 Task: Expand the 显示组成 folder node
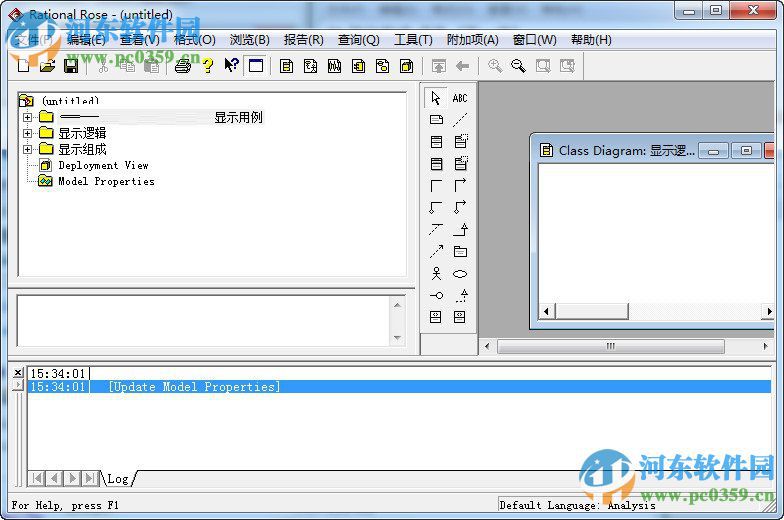coord(28,150)
